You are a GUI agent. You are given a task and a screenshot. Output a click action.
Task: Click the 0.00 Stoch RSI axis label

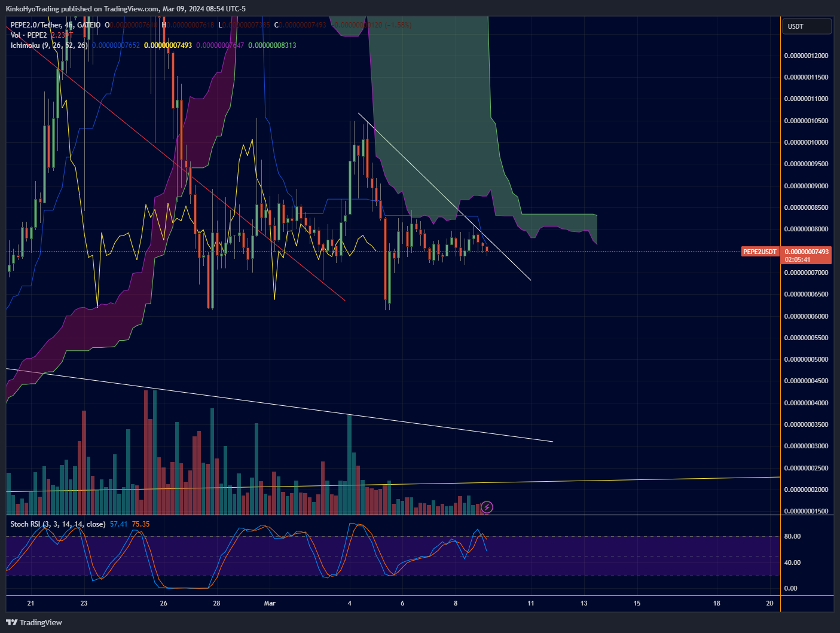pyautogui.click(x=790, y=588)
